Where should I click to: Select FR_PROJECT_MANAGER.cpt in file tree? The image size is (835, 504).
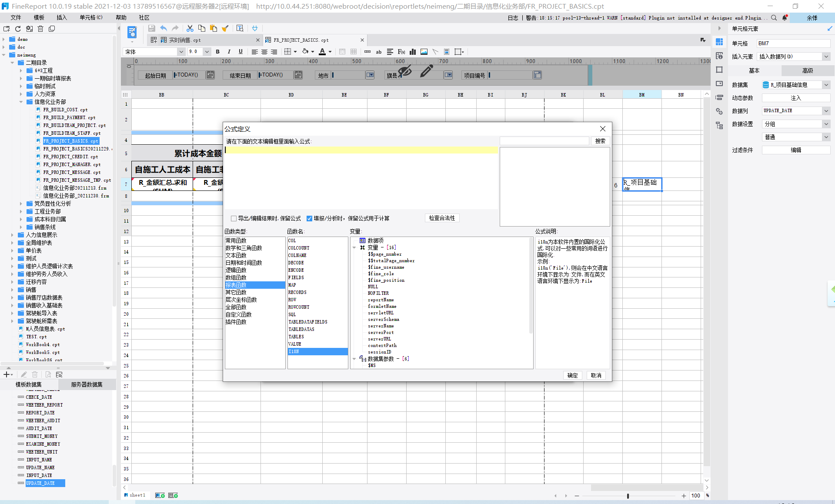72,164
